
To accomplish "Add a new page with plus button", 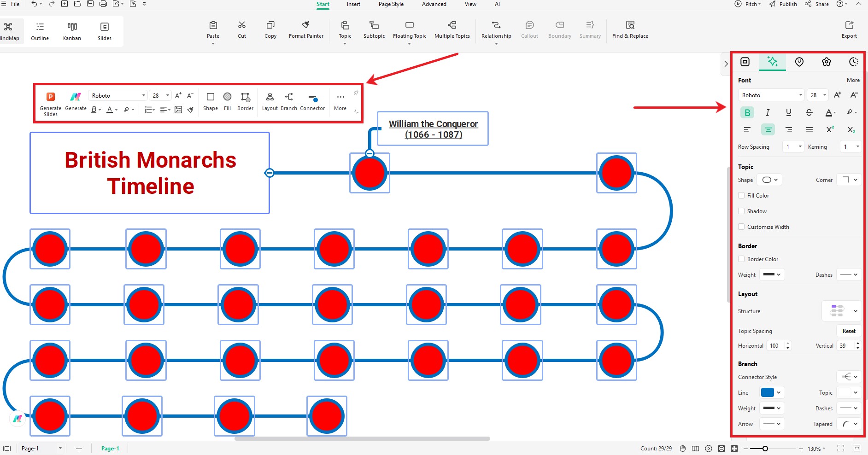I will [79, 449].
